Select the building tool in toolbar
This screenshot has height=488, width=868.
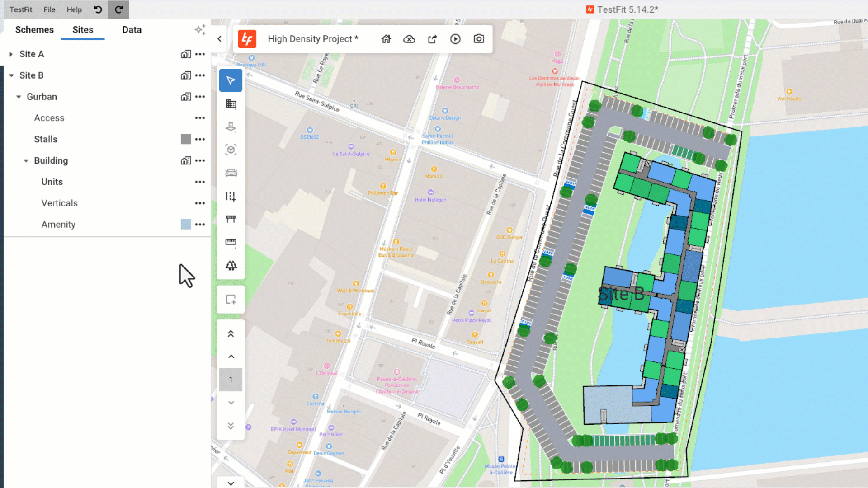[x=231, y=104]
